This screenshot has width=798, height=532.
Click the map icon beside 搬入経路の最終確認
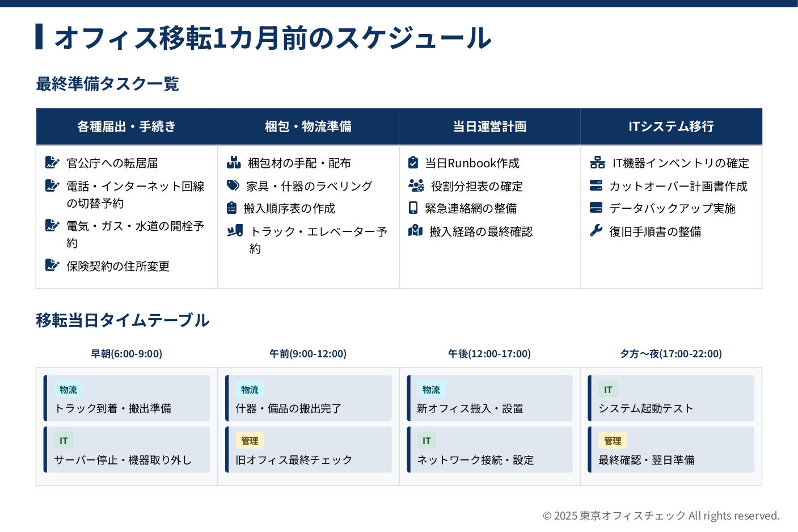pos(415,231)
